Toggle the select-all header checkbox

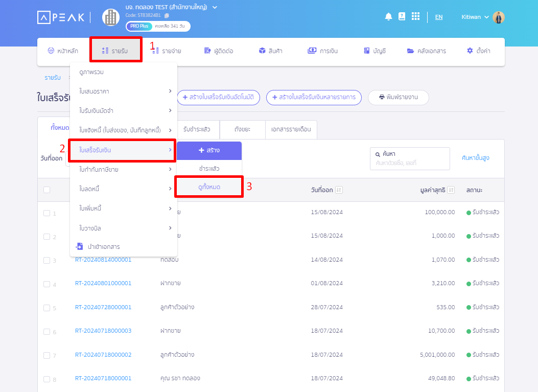click(47, 190)
